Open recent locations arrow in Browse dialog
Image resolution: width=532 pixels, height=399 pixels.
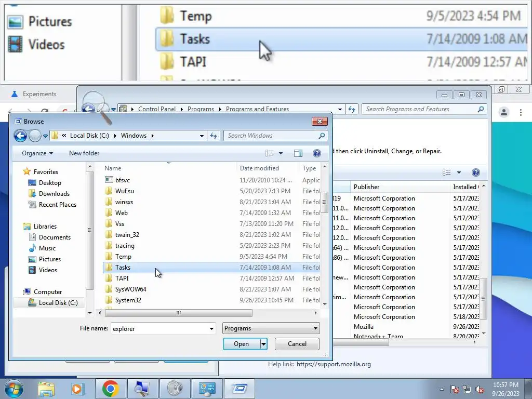[46, 136]
